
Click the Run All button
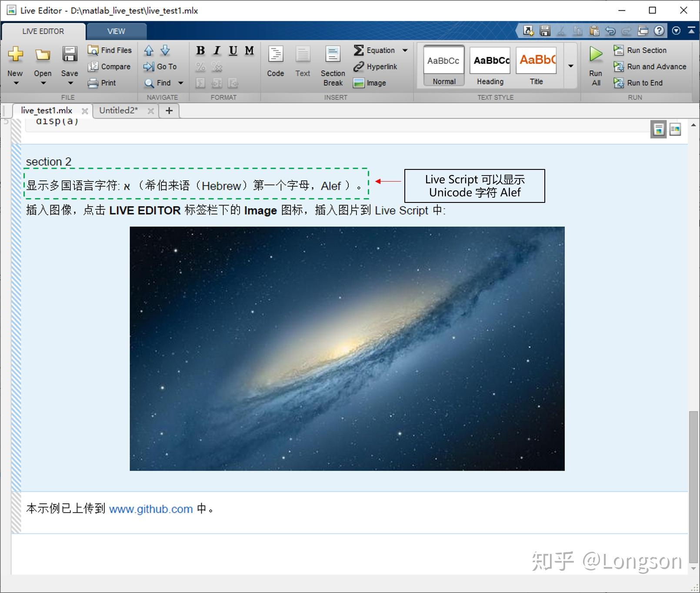pos(595,65)
